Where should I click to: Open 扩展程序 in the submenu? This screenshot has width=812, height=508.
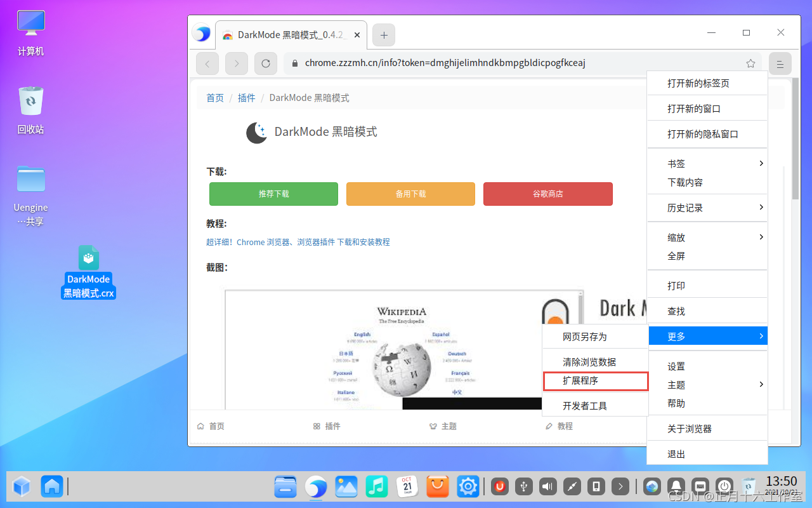596,380
